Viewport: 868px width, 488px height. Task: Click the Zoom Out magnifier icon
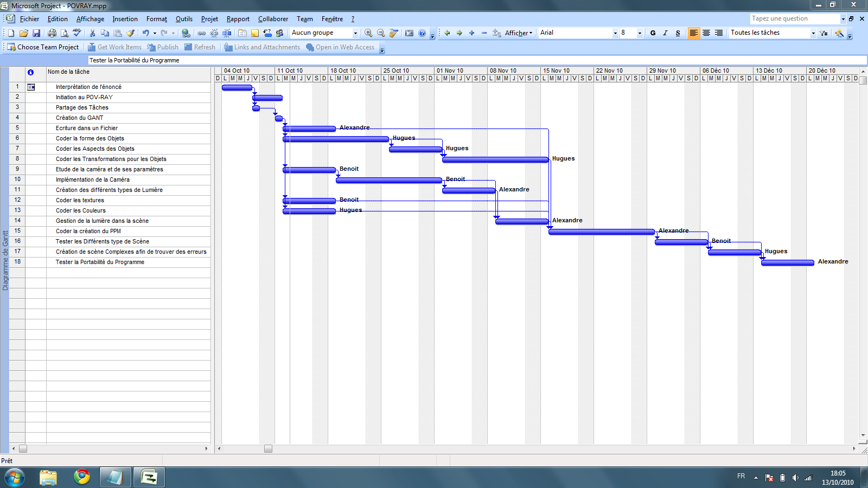(x=381, y=33)
